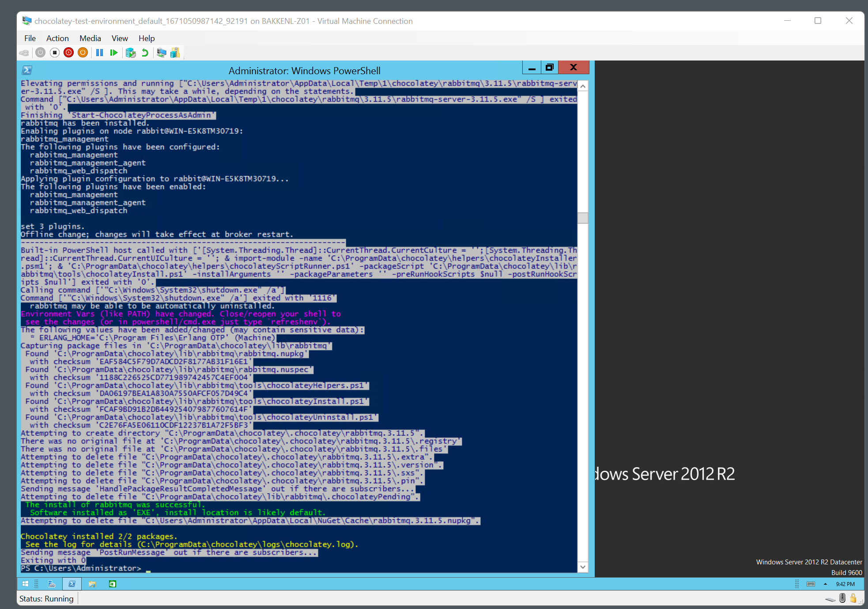The width and height of the screenshot is (868, 609).
Task: Restore down the PowerShell window
Action: click(x=550, y=68)
